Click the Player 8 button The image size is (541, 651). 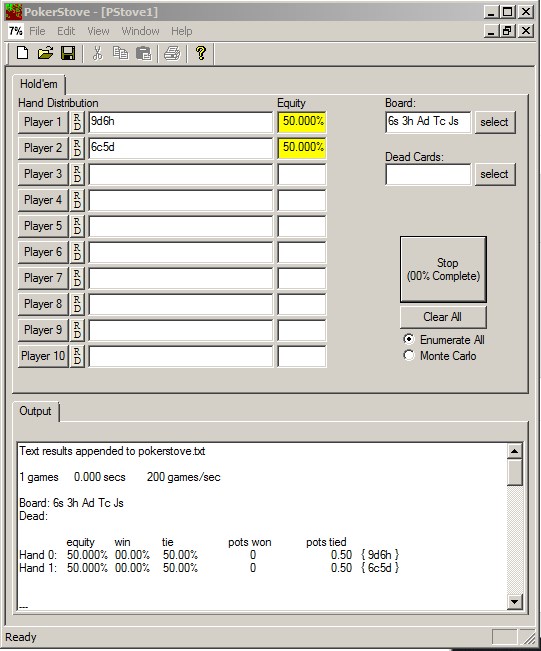[43, 304]
